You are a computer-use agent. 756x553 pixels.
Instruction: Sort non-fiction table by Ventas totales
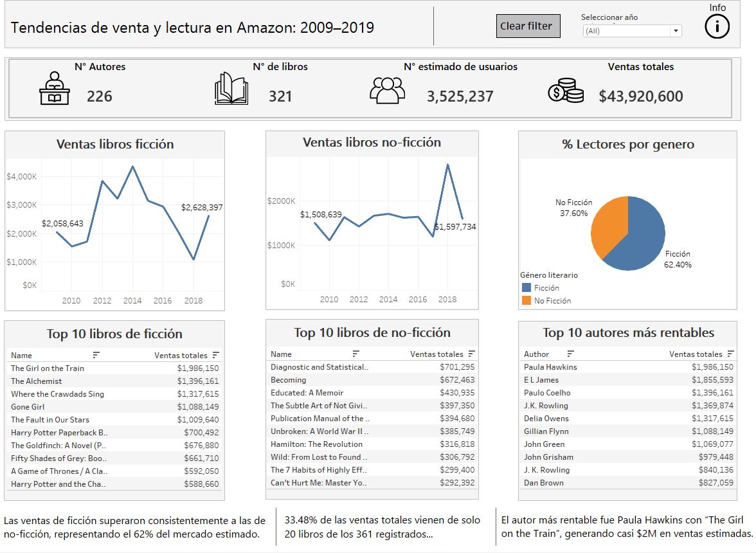472,354
